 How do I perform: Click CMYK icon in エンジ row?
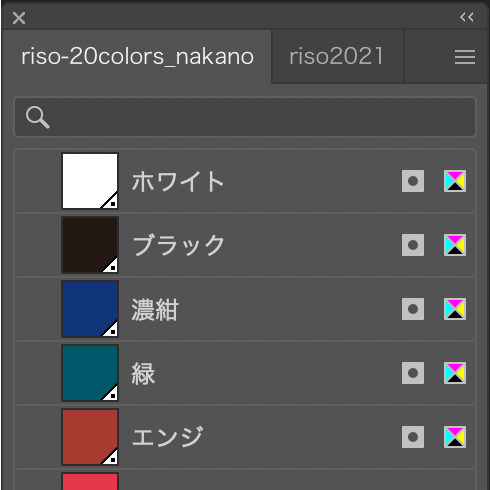pos(455,437)
